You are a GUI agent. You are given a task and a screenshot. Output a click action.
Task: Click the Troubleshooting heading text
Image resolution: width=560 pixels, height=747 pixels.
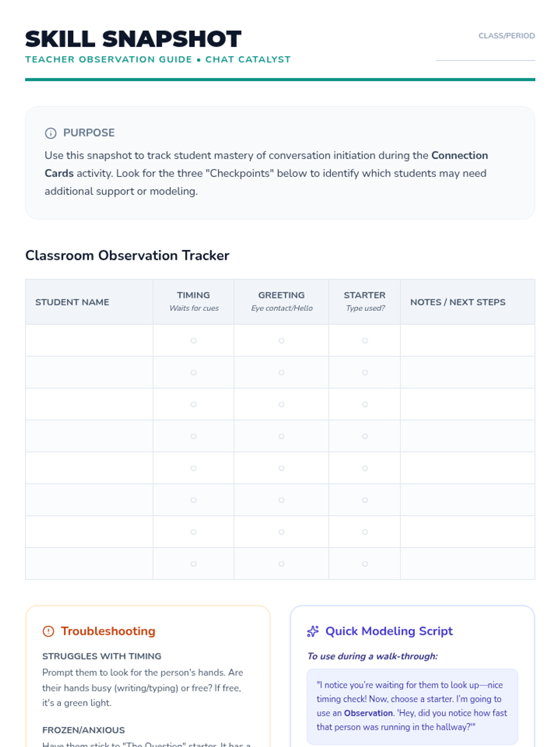coord(108,631)
